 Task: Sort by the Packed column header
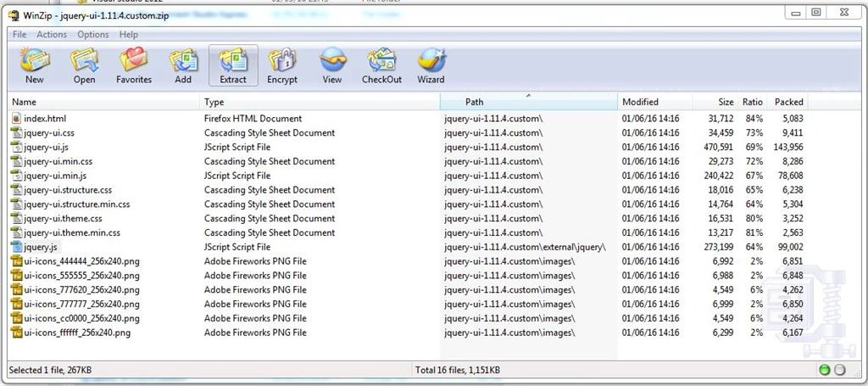(787, 102)
